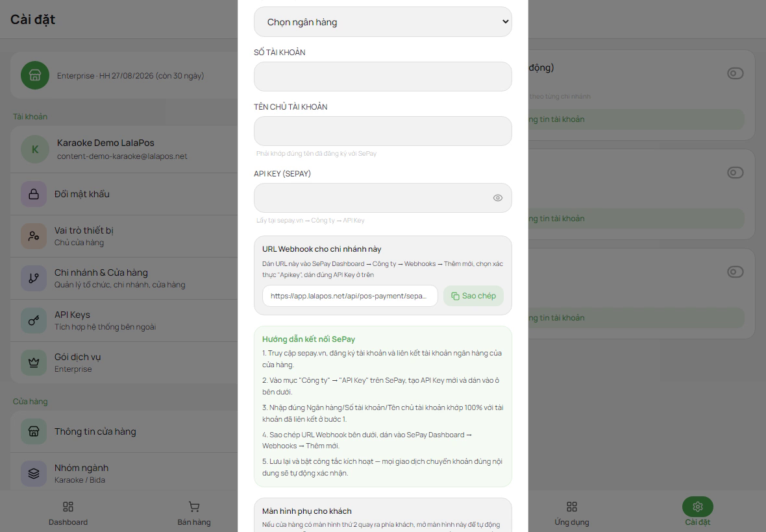Toggle the second payment switch in the background

735,173
